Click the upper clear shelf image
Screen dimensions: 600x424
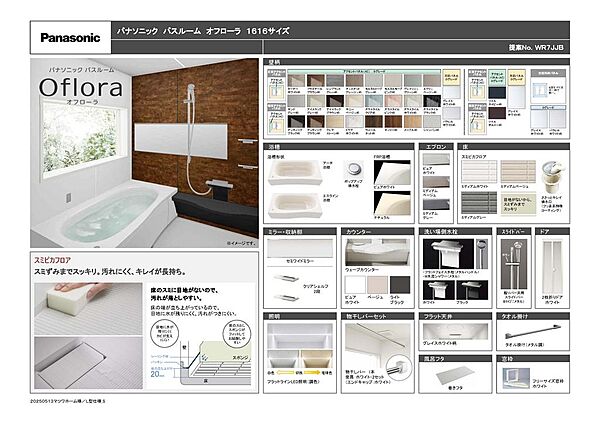(287, 278)
